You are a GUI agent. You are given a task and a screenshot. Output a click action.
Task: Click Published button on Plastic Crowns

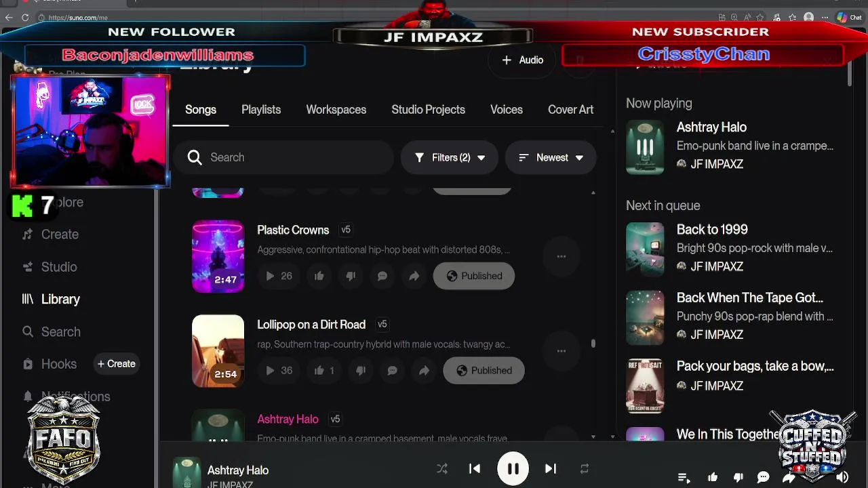(x=474, y=276)
